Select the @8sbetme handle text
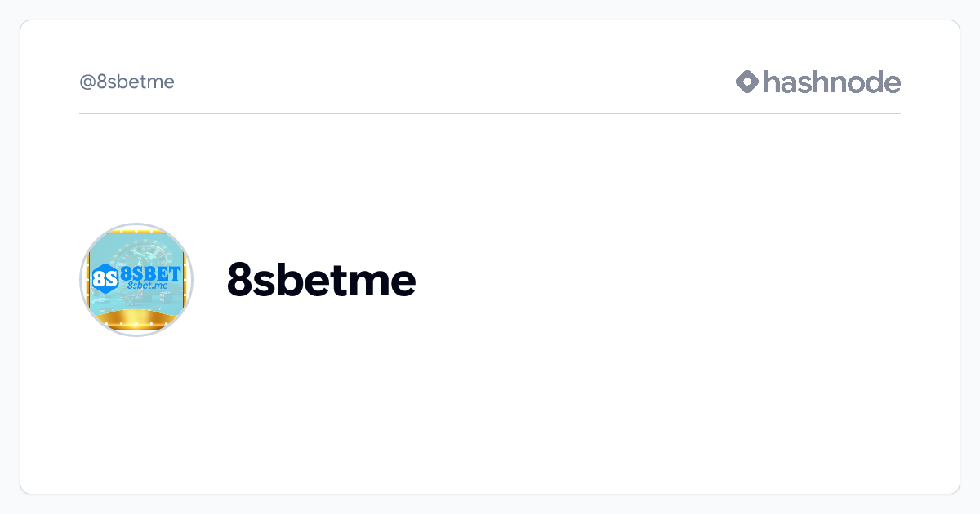The width and height of the screenshot is (980, 514). click(127, 82)
